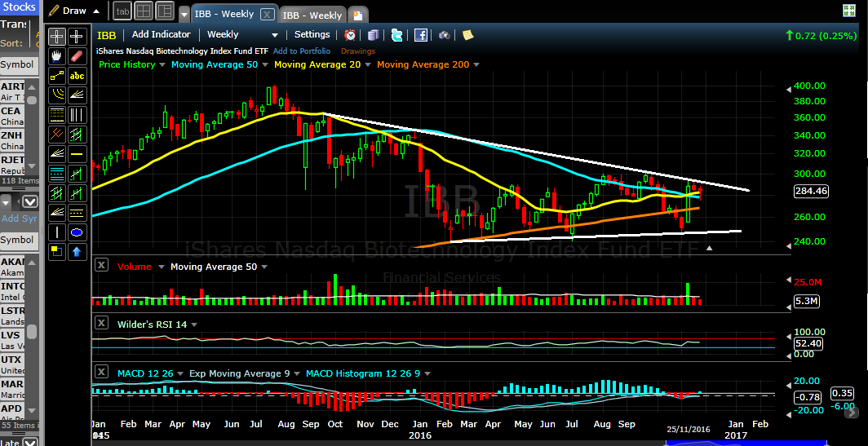This screenshot has height=446, width=868.
Task: Click the new chart tab icon
Action: pyautogui.click(x=358, y=15)
